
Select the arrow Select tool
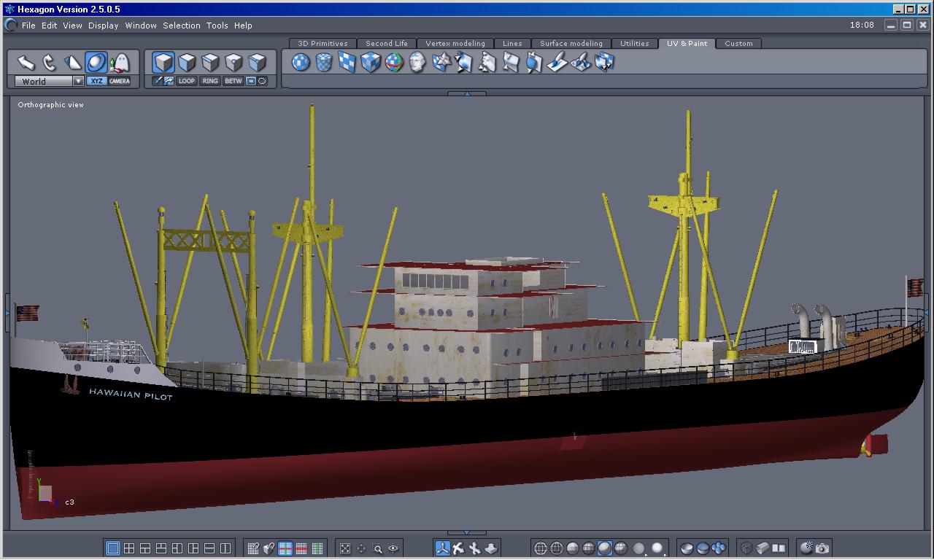pyautogui.click(x=26, y=62)
